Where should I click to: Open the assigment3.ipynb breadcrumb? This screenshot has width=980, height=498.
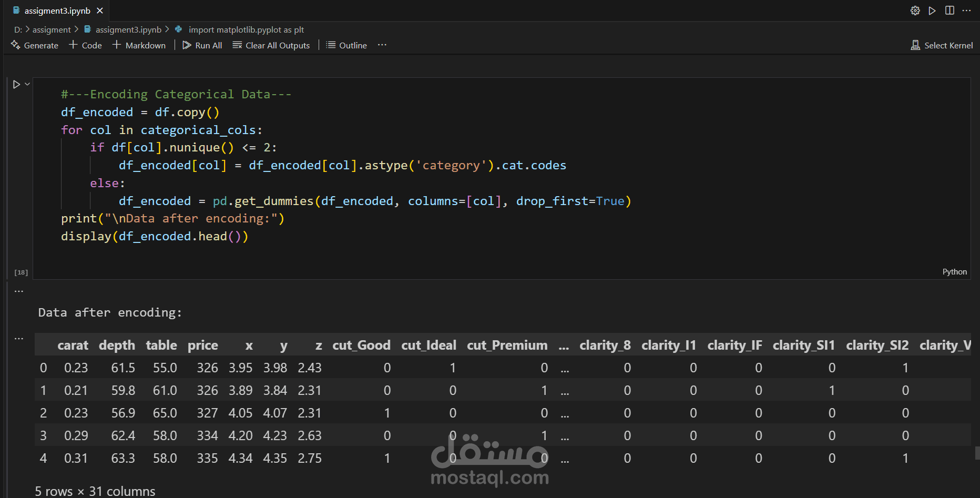128,29
